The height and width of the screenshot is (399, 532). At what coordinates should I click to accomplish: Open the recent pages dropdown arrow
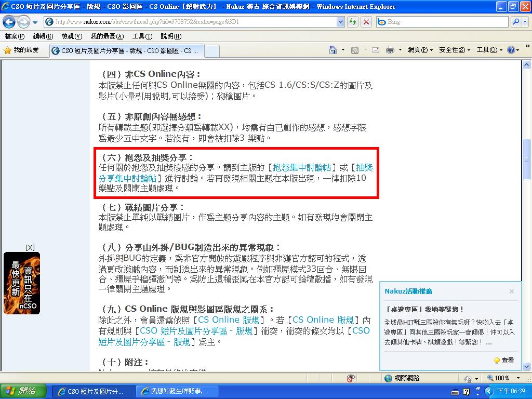click(35, 22)
